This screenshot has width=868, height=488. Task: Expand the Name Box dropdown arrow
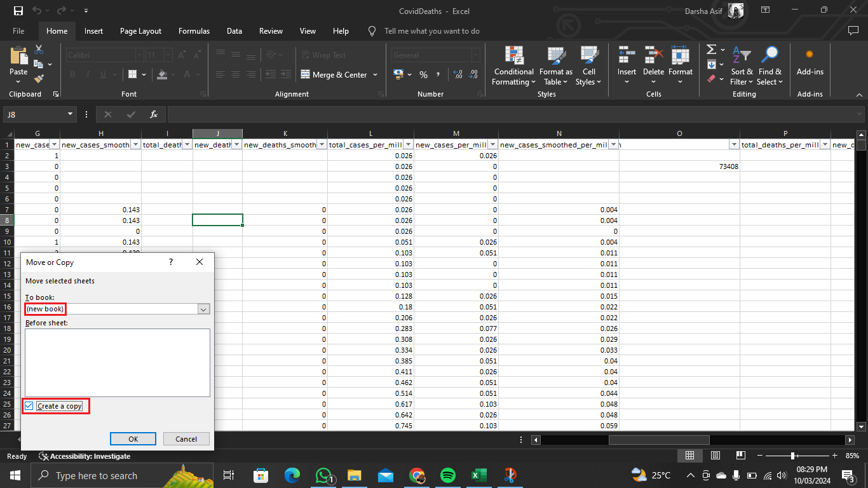pos(71,114)
